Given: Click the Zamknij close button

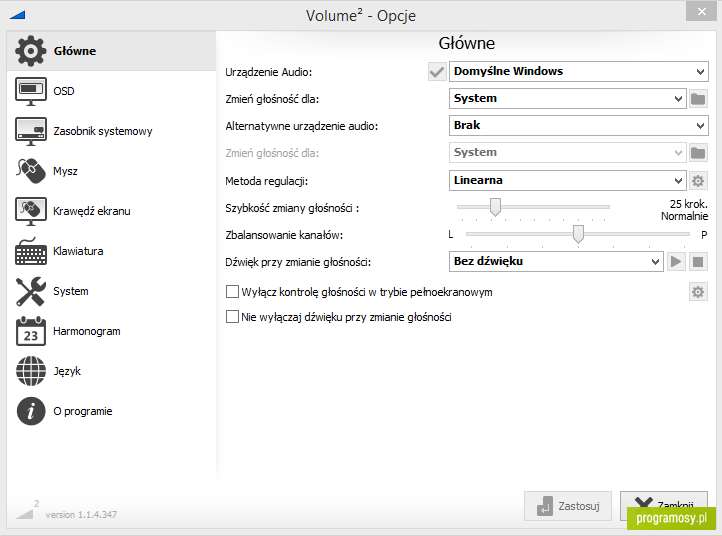Looking at the screenshot, I should [x=664, y=505].
